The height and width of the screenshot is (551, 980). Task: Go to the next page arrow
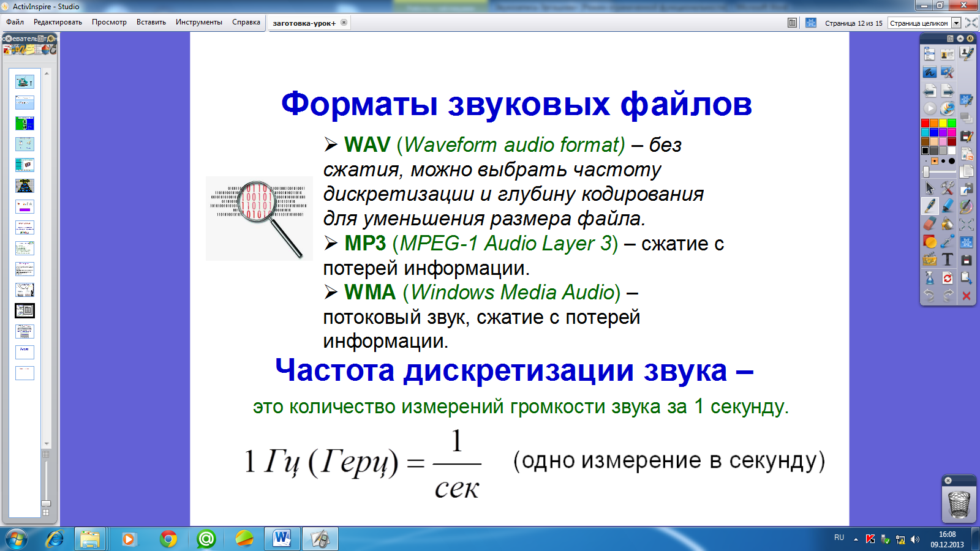[x=948, y=91]
